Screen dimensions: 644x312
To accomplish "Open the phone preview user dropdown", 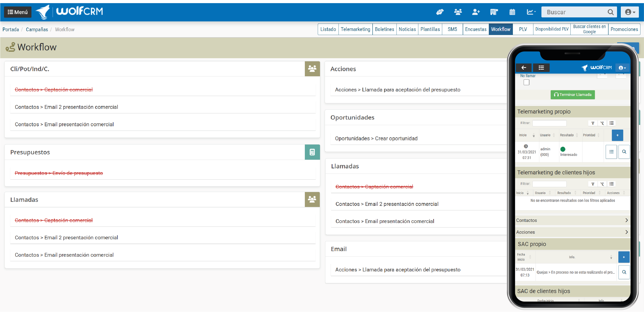I will (x=622, y=68).
